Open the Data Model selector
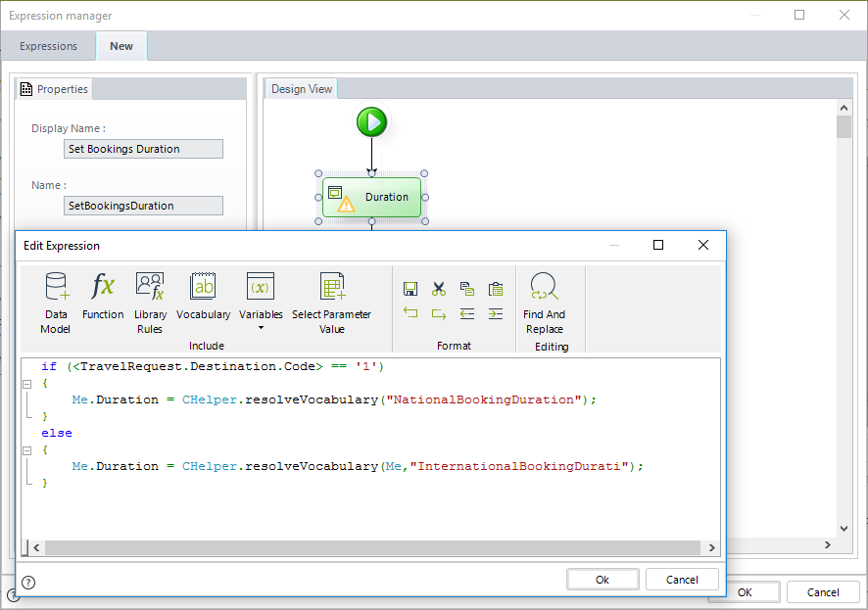The height and width of the screenshot is (610, 868). [x=56, y=303]
